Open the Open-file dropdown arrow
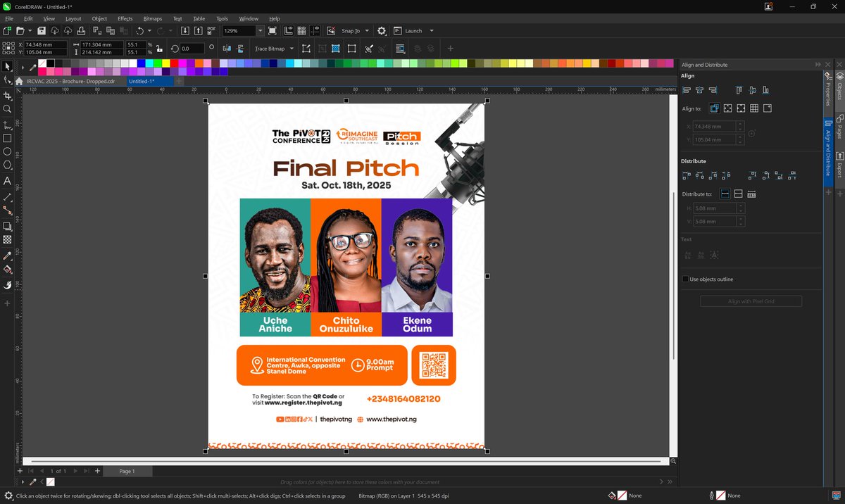 click(x=30, y=31)
